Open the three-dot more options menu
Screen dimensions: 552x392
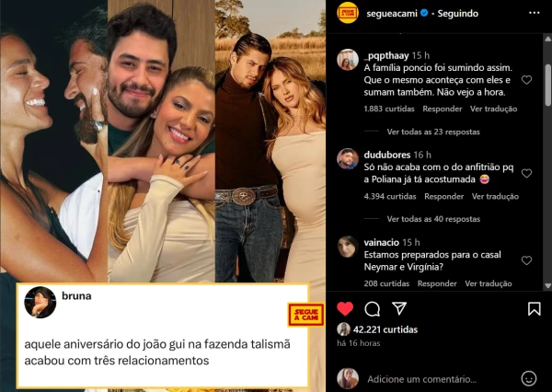pyautogui.click(x=534, y=13)
